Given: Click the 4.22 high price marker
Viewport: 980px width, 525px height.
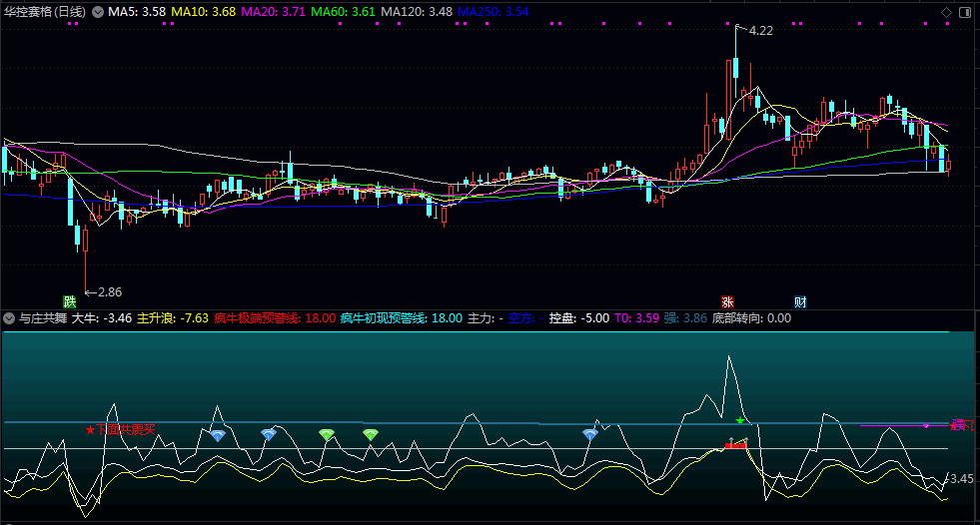Looking at the screenshot, I should tap(760, 31).
